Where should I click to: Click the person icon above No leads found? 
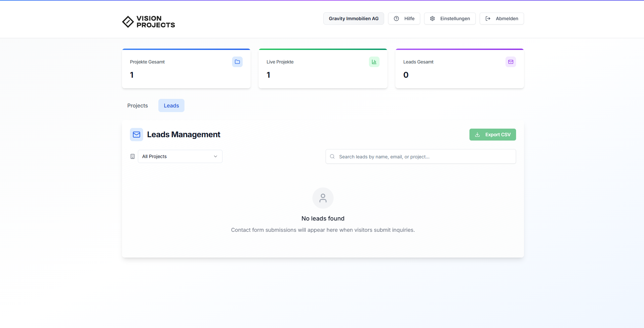click(323, 198)
